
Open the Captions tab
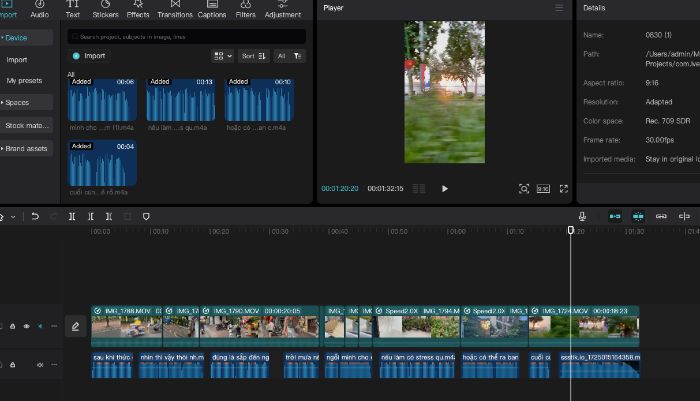click(x=212, y=9)
